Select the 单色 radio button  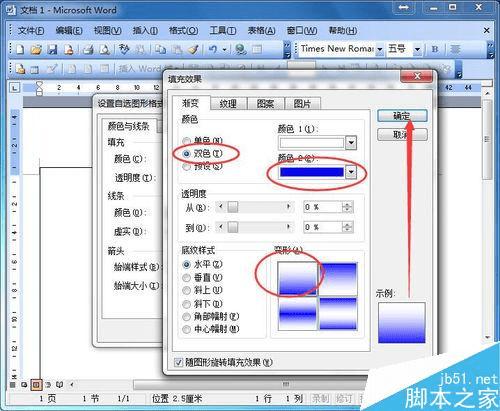[187, 141]
